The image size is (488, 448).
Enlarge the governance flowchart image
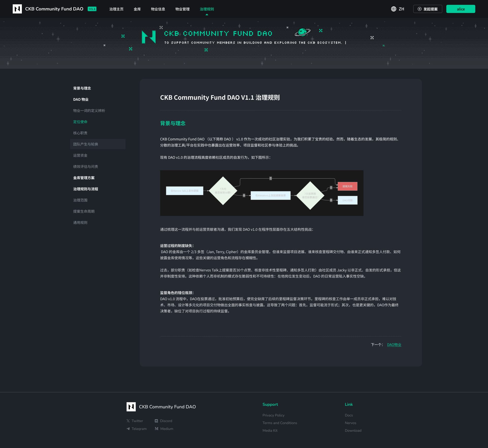[x=262, y=193]
